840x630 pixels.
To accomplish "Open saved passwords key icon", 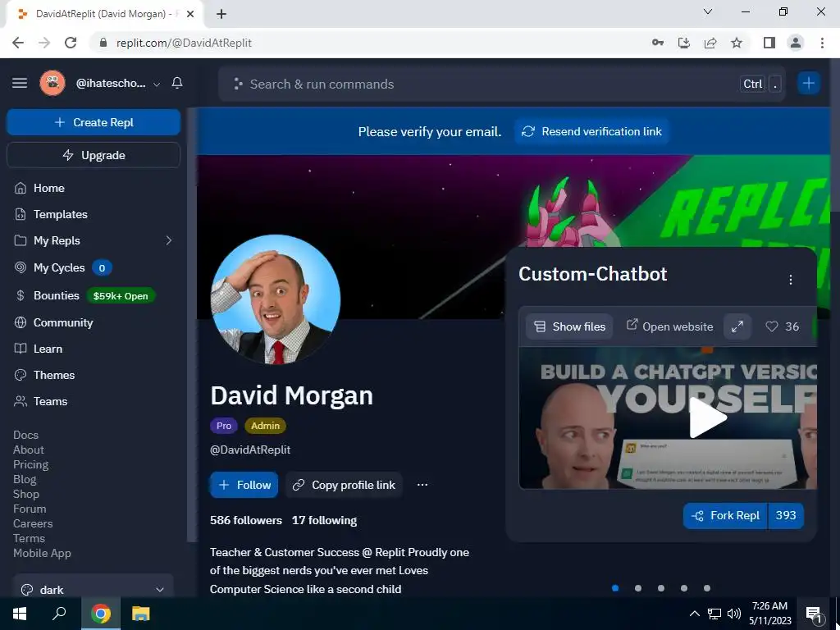I will tap(657, 43).
